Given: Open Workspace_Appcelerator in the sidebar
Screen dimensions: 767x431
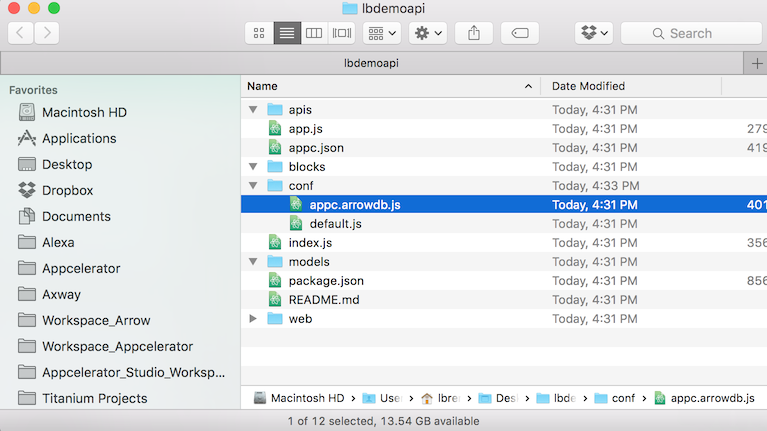Looking at the screenshot, I should [105, 346].
